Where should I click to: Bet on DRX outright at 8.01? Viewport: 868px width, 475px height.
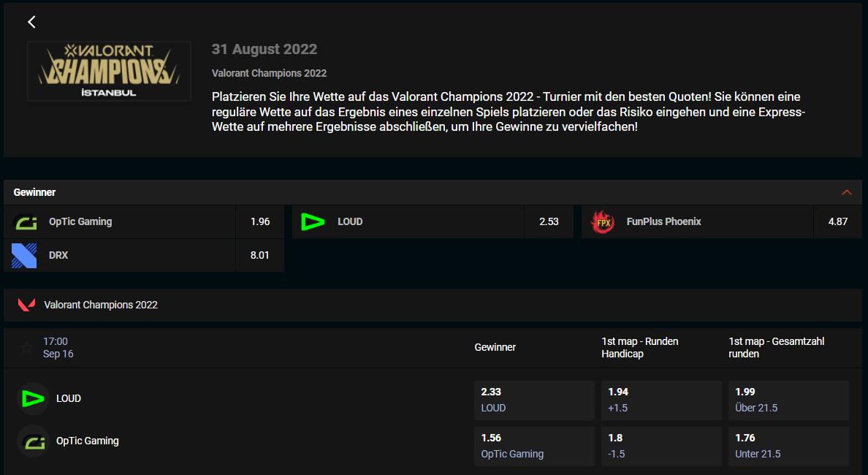[260, 255]
